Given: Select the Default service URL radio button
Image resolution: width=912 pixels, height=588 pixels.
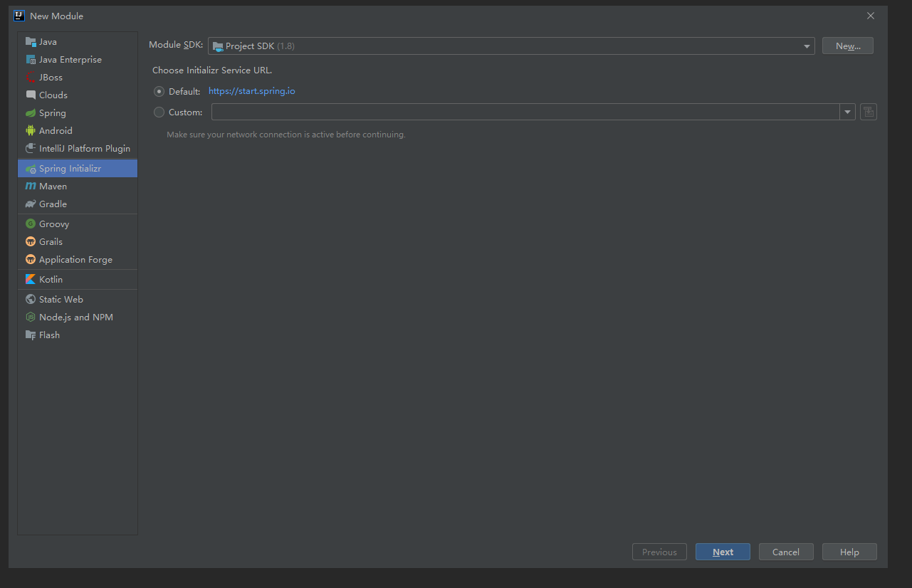Looking at the screenshot, I should click(159, 92).
